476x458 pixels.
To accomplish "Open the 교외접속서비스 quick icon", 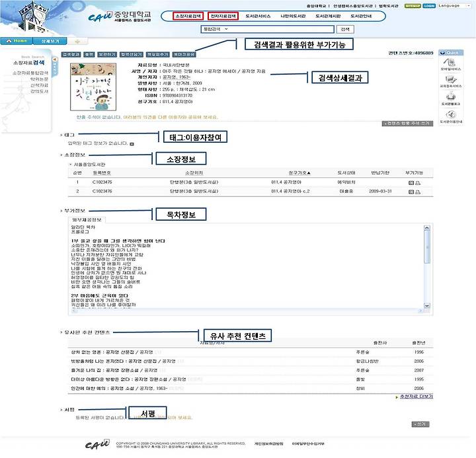I will pos(451,81).
